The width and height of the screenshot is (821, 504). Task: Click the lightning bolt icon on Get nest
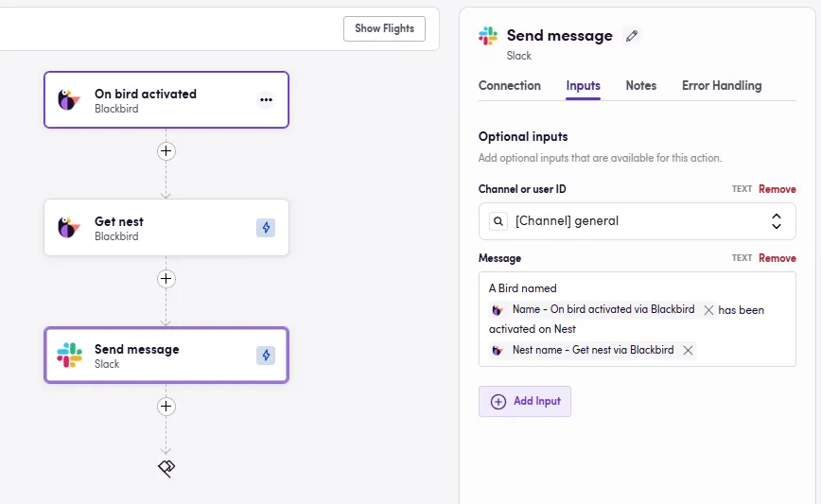(266, 227)
